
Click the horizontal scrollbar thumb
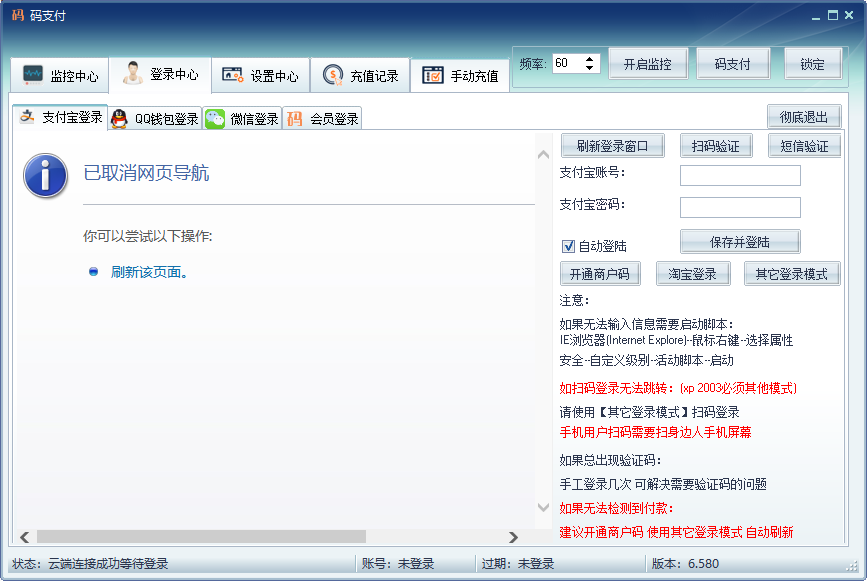point(201,537)
